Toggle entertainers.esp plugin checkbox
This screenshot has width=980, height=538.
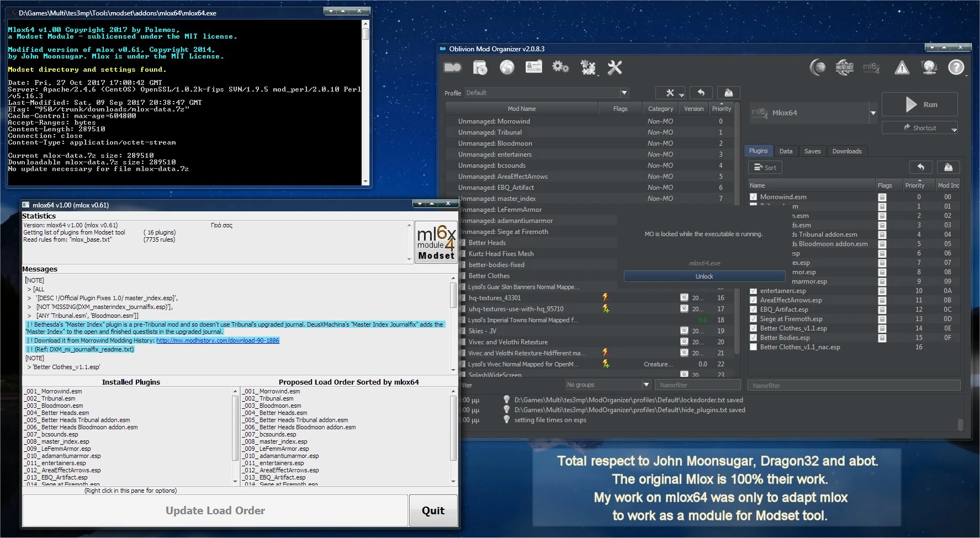tap(753, 291)
